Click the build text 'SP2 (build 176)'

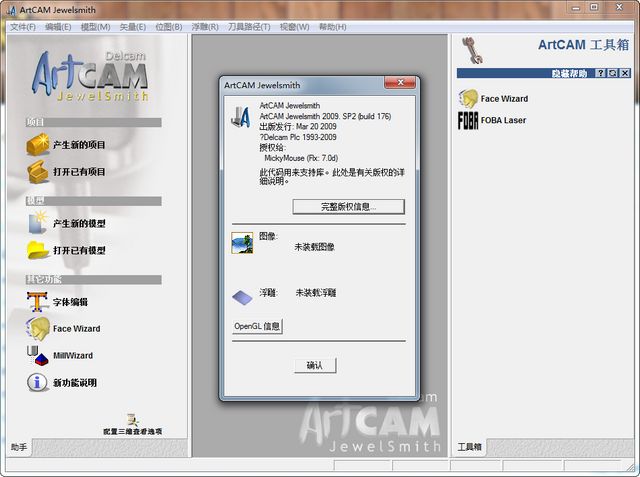pyautogui.click(x=367, y=116)
